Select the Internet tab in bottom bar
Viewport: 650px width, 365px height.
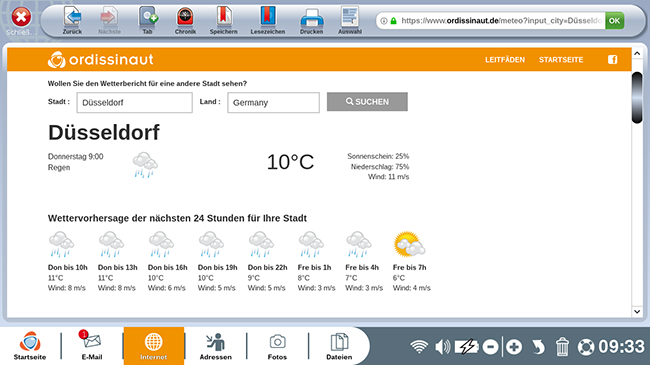tap(154, 346)
